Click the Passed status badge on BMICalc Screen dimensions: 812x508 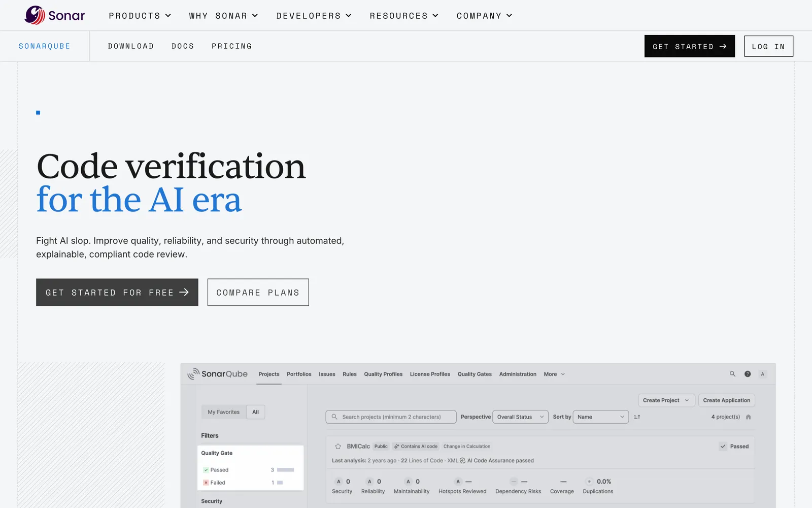click(x=734, y=447)
